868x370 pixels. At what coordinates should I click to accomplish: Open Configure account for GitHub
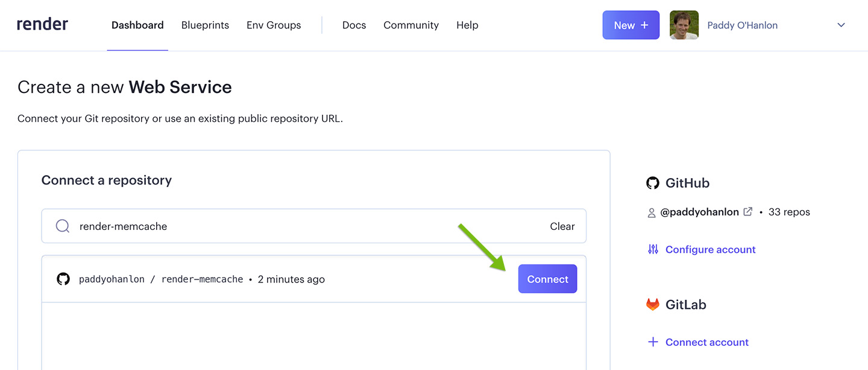coord(710,249)
